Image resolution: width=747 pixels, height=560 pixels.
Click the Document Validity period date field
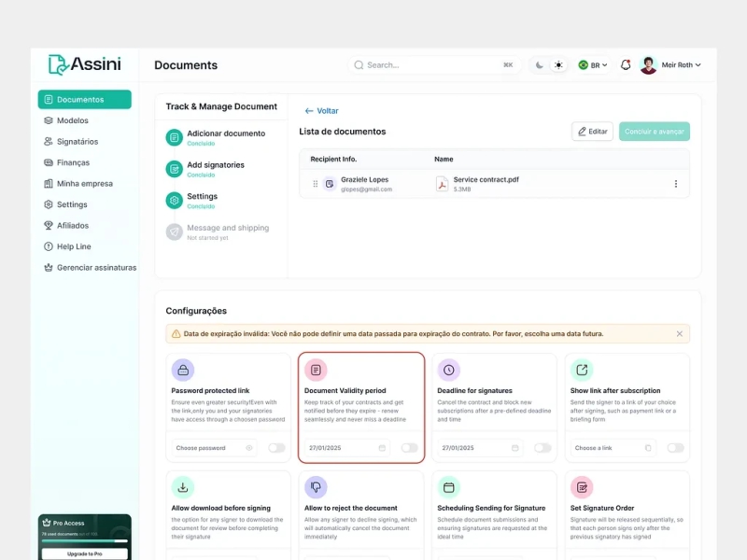[x=346, y=448]
